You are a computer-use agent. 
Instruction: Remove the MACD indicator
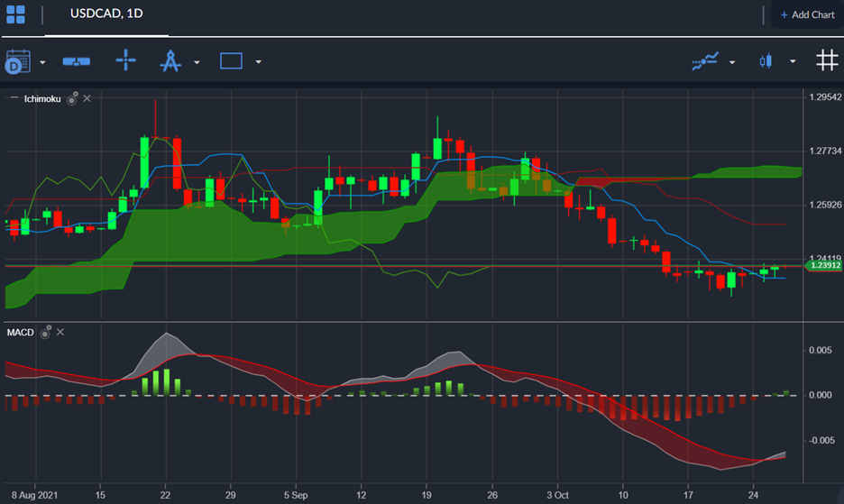tap(60, 332)
